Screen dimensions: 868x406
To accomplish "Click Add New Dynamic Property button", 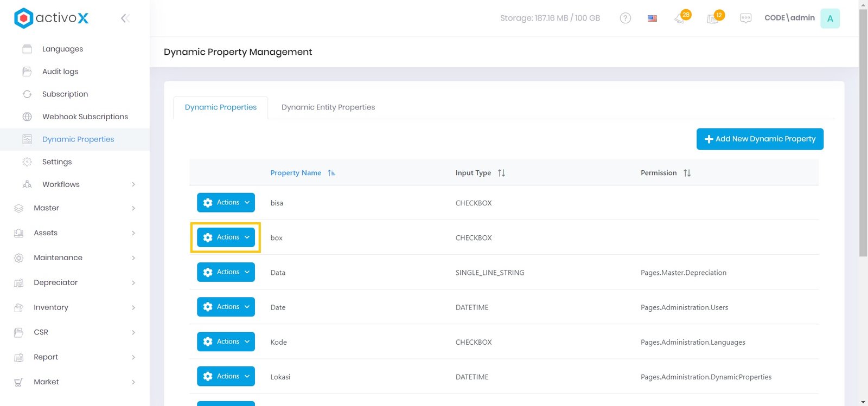I will [x=759, y=139].
